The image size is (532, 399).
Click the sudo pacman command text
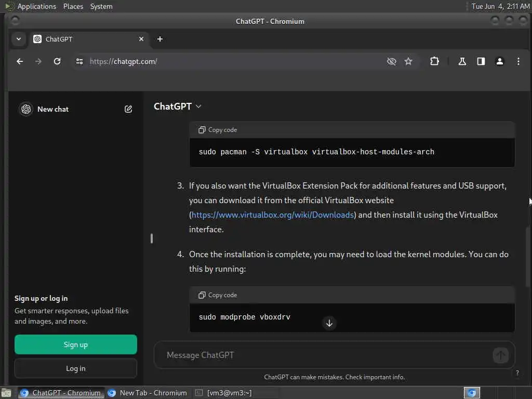[x=316, y=152]
